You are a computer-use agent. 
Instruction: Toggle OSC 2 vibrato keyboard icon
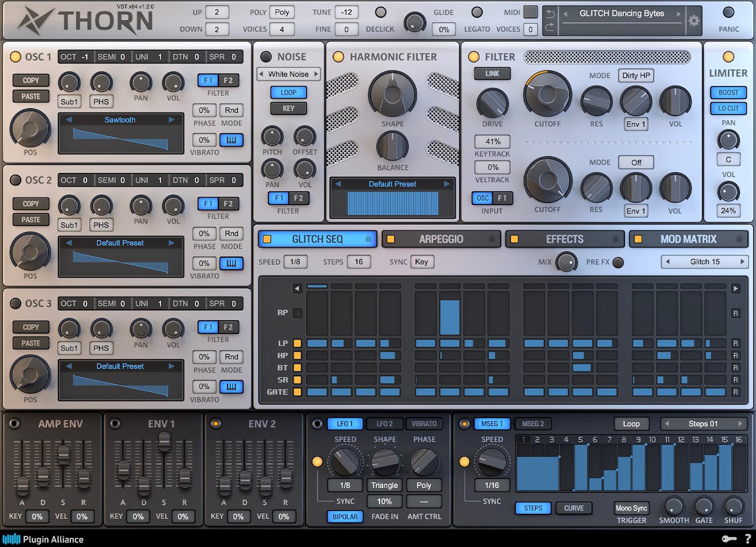click(232, 263)
